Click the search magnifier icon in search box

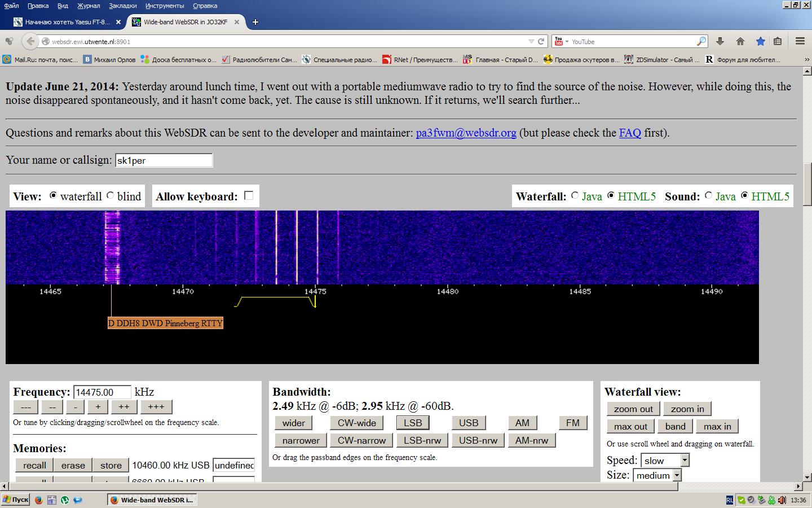pos(701,41)
